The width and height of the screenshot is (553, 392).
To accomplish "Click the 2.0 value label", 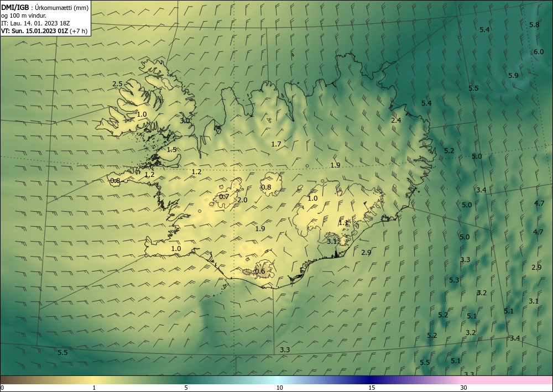I will [242, 200].
